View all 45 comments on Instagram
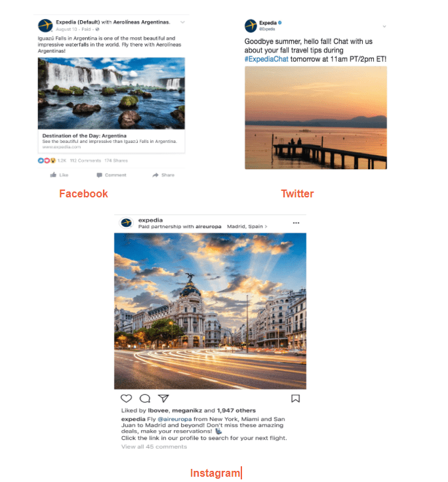448x482 pixels. point(154,447)
